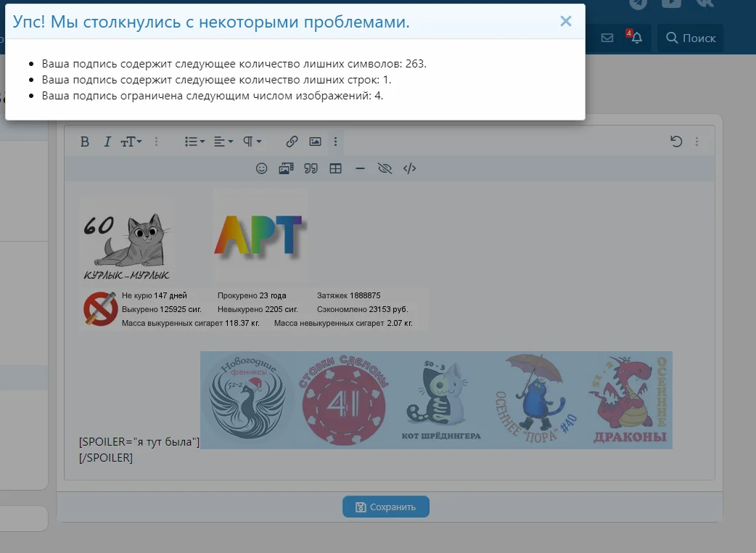Open the conversations envelope icon
This screenshot has width=756, height=553.
607,38
